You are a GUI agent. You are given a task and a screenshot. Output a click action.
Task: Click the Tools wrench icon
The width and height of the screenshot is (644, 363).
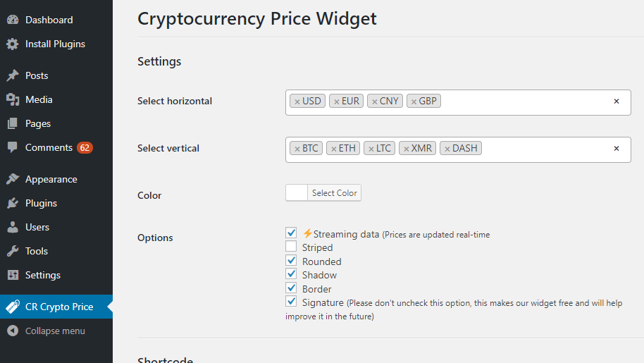13,251
